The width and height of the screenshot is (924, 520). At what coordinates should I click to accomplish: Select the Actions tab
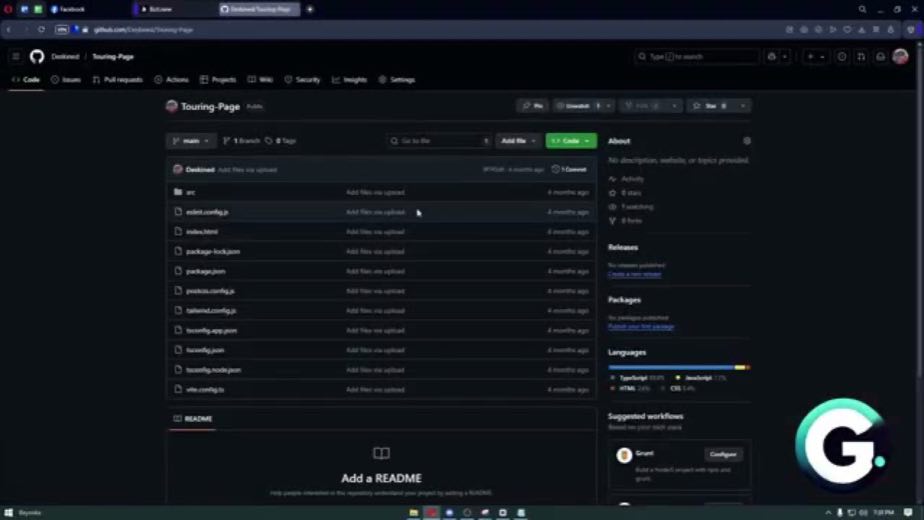[x=171, y=80]
